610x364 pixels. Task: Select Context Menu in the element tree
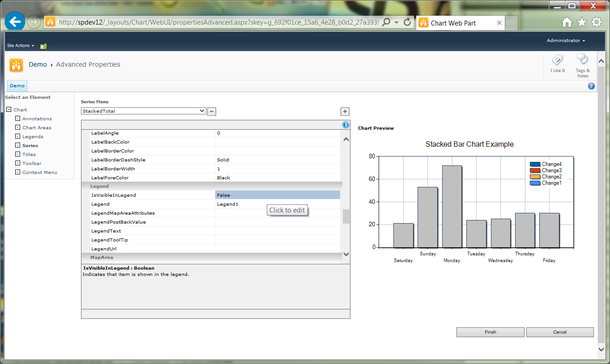tap(40, 172)
